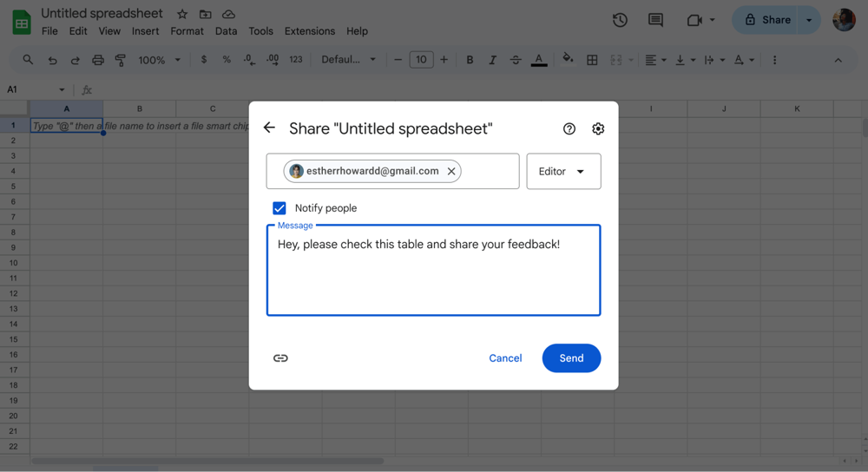
Task: Open the comments icon in header
Action: [x=655, y=20]
